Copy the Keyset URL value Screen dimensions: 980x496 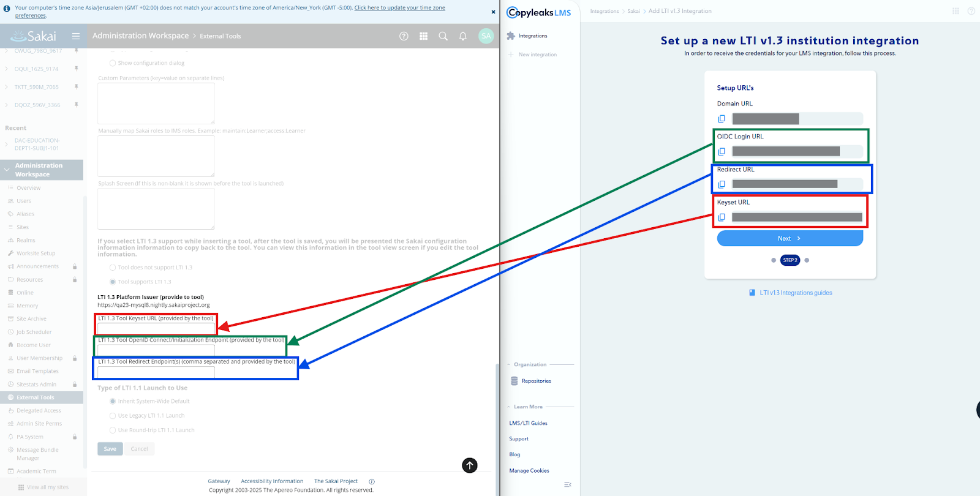pyautogui.click(x=722, y=217)
